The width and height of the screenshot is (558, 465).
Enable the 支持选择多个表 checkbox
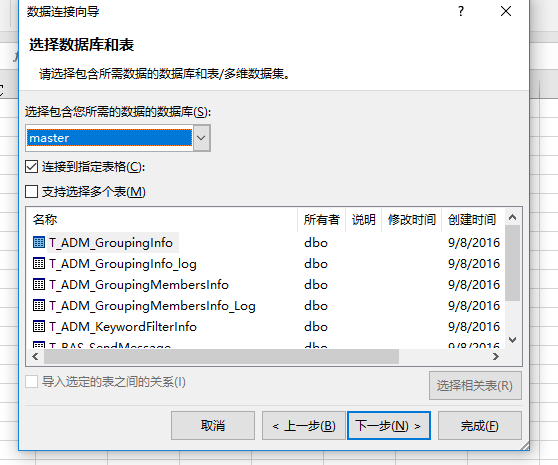pos(32,191)
